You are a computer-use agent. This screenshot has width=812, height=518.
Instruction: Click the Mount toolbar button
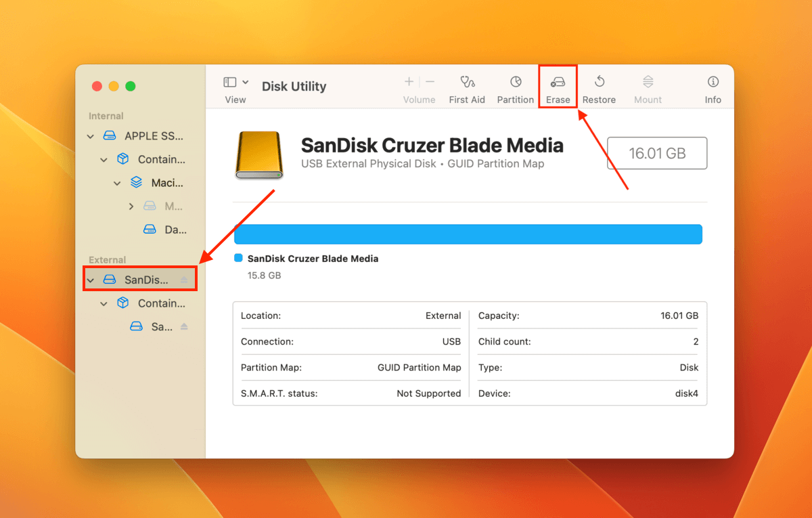[648, 89]
